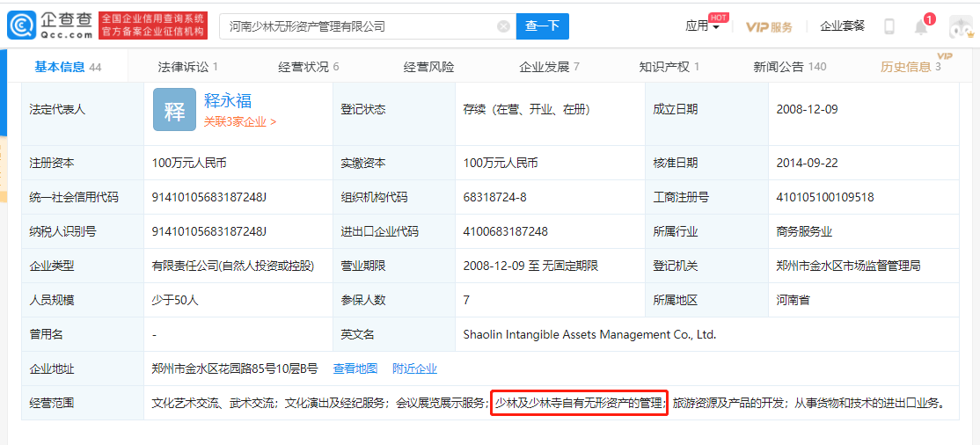Click 文化艺术交流、武术交流 in business scope

(x=213, y=403)
